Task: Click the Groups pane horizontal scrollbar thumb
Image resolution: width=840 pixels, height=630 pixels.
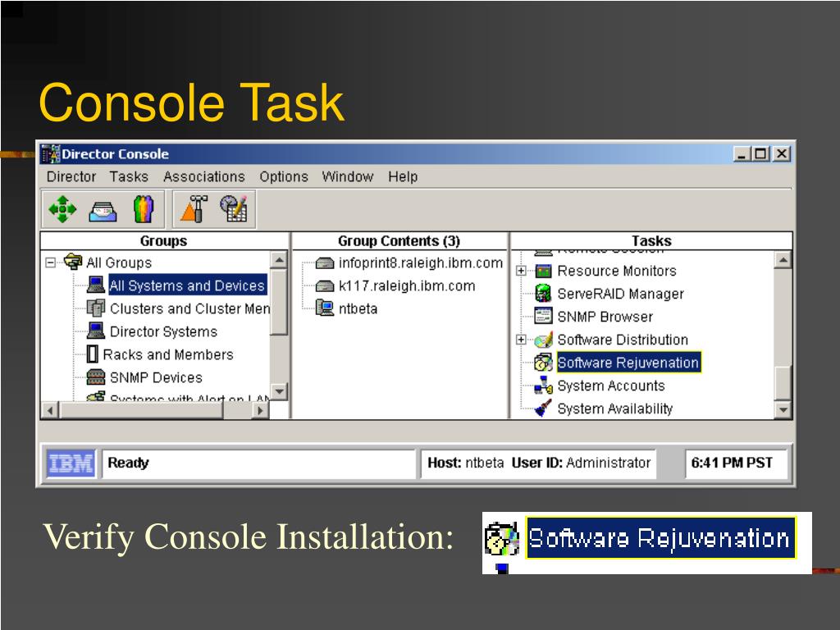Action: pos(141,410)
